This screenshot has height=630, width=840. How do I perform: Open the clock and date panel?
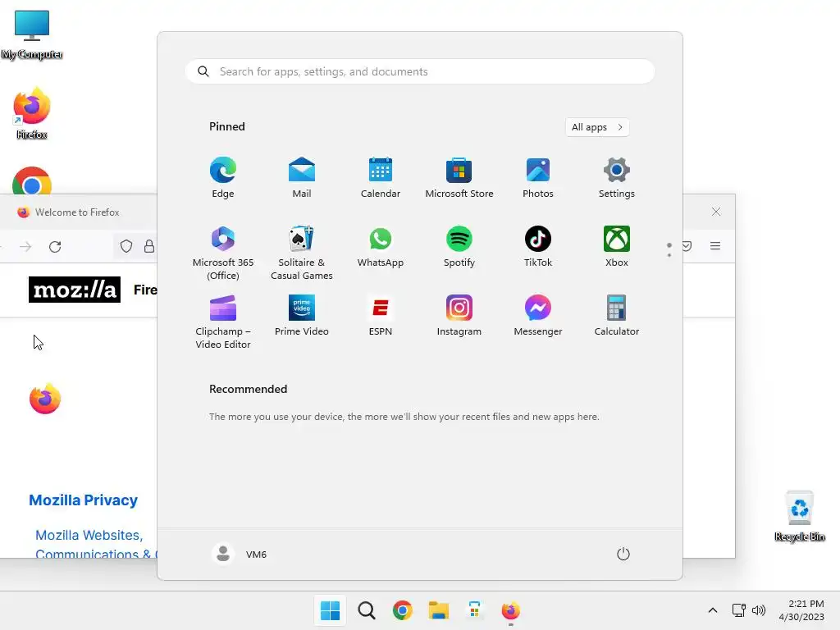pos(801,610)
